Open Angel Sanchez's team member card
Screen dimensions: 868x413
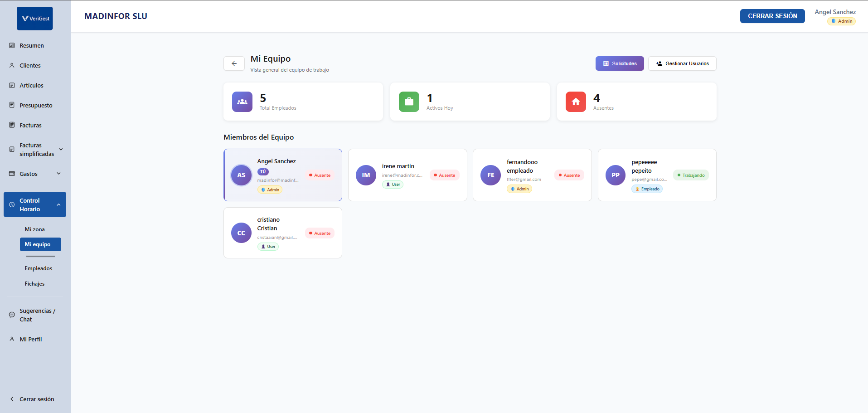[282, 175]
